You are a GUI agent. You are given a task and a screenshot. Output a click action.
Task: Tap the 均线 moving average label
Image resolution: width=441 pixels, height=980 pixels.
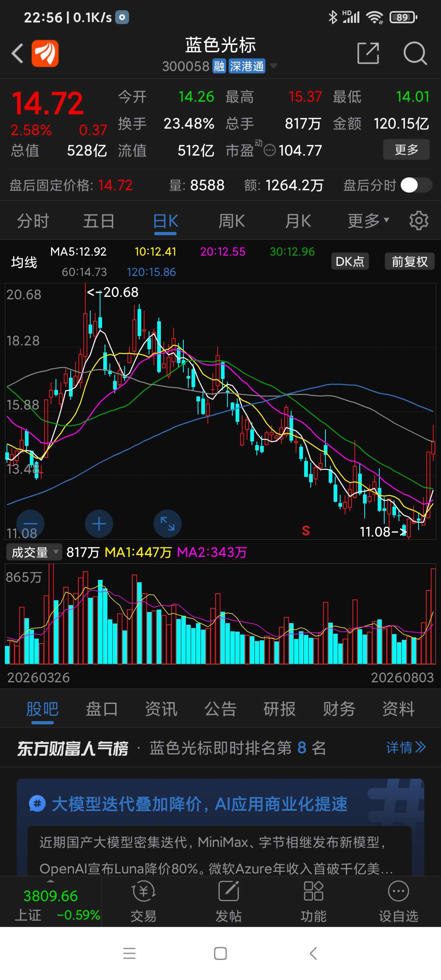point(24,262)
